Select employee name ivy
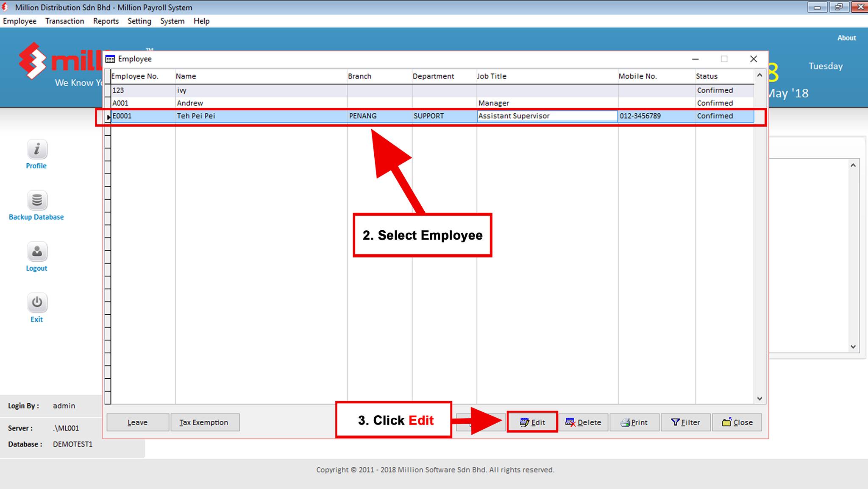868x489 pixels. (182, 90)
